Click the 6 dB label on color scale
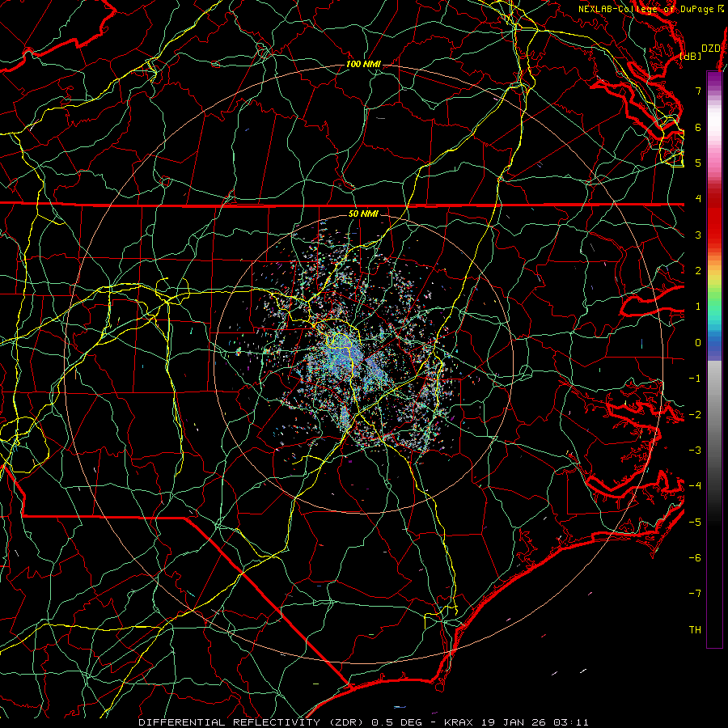This screenshot has width=728, height=728. (698, 127)
